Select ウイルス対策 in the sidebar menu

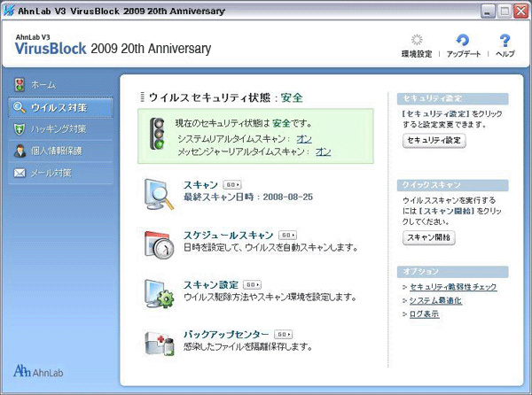click(60, 107)
